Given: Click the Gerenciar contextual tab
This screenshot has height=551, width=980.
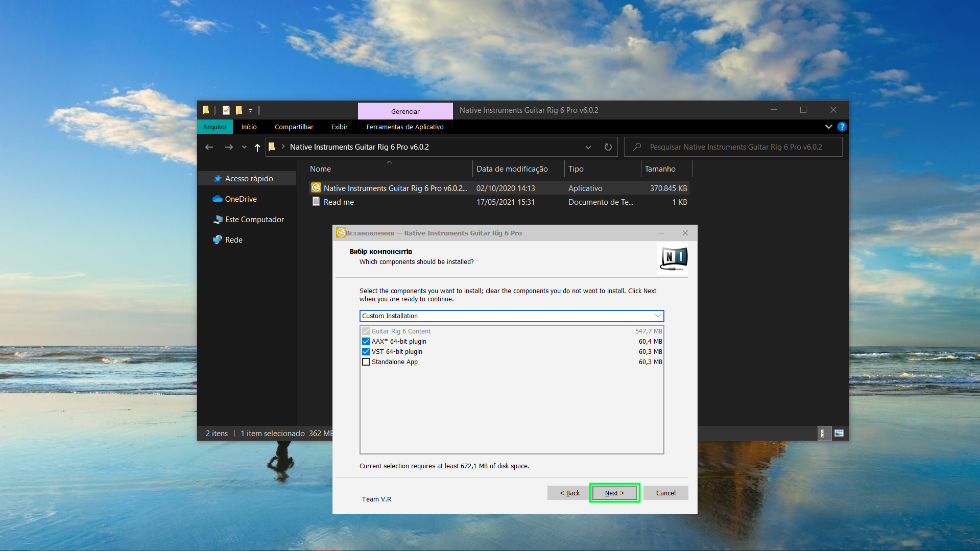Looking at the screenshot, I should (x=405, y=111).
